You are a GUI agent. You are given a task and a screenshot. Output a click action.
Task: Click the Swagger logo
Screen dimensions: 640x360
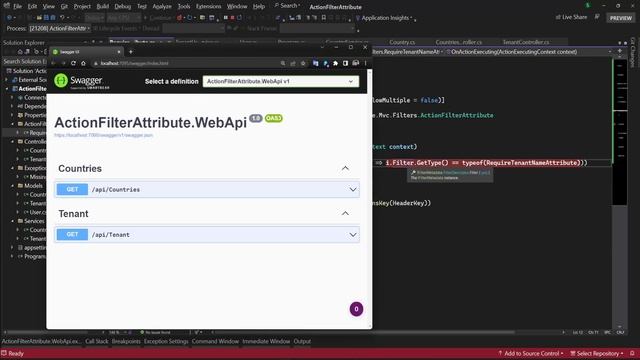pos(82,81)
